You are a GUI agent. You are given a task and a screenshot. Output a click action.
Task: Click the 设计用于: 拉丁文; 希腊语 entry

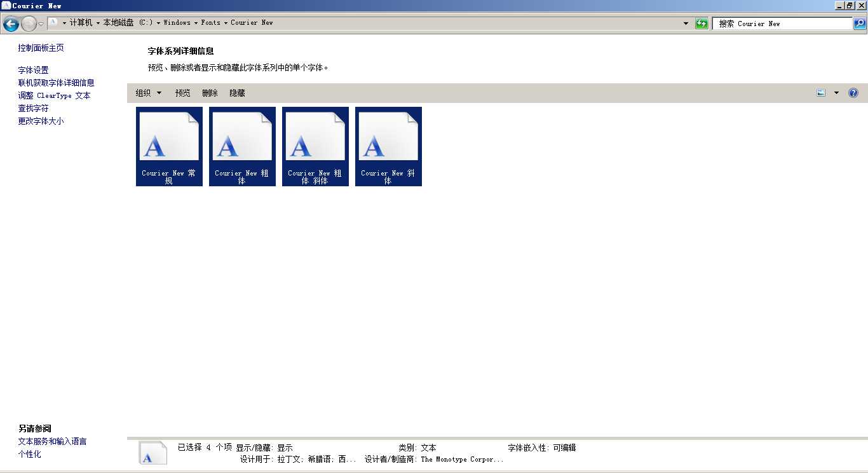298,459
